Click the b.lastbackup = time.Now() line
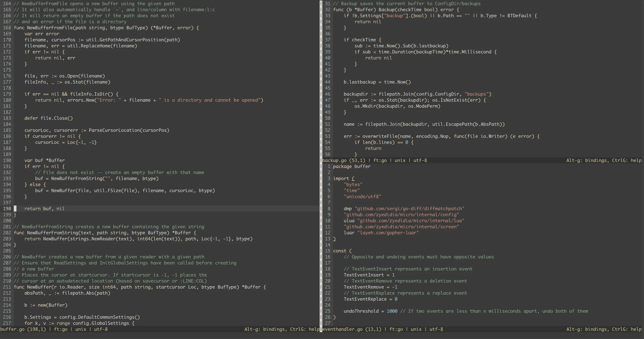 pyautogui.click(x=377, y=82)
